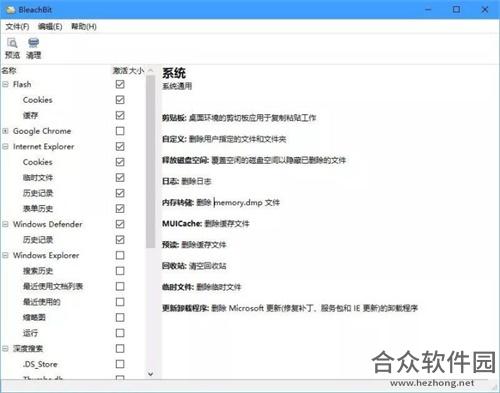
Task: Uncheck Flash 缓存 checkbox
Action: click(x=120, y=115)
